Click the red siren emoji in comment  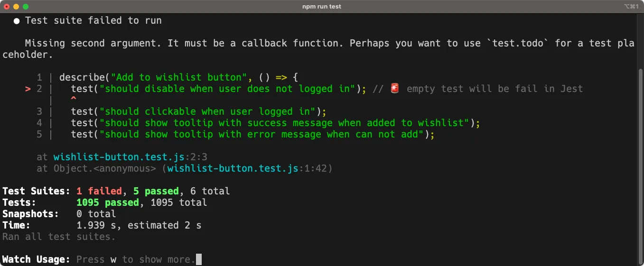pos(395,89)
